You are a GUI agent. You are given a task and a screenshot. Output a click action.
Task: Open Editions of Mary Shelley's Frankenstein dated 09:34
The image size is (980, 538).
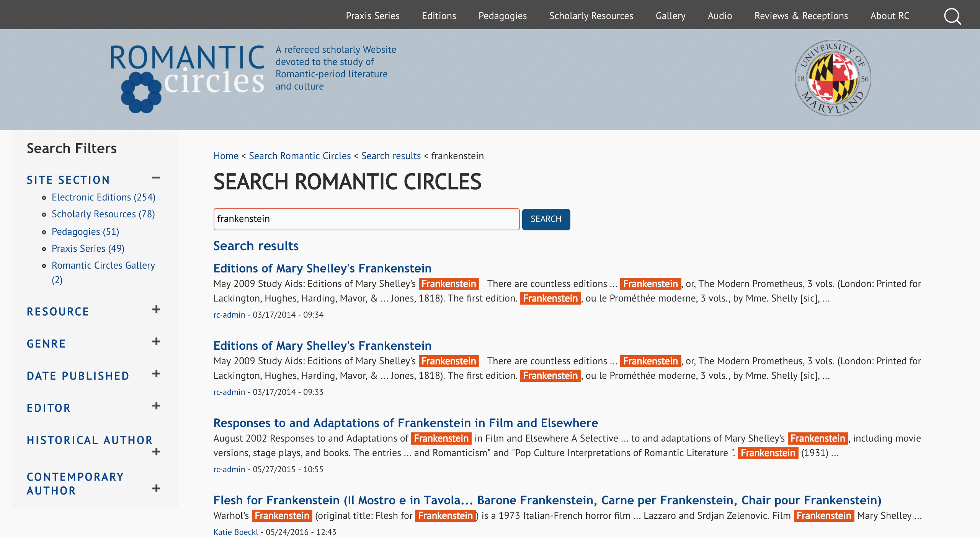tap(322, 268)
